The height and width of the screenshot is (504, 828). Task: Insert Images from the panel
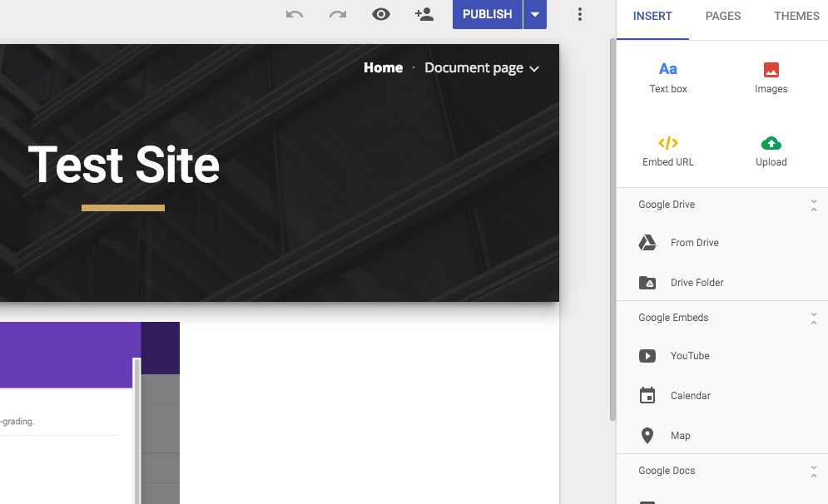pos(771,77)
